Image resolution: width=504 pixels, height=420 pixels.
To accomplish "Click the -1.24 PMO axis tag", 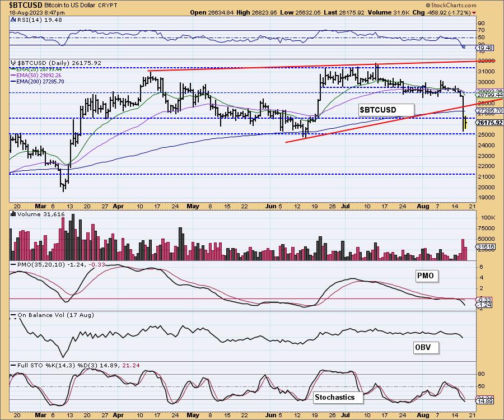I will click(484, 305).
